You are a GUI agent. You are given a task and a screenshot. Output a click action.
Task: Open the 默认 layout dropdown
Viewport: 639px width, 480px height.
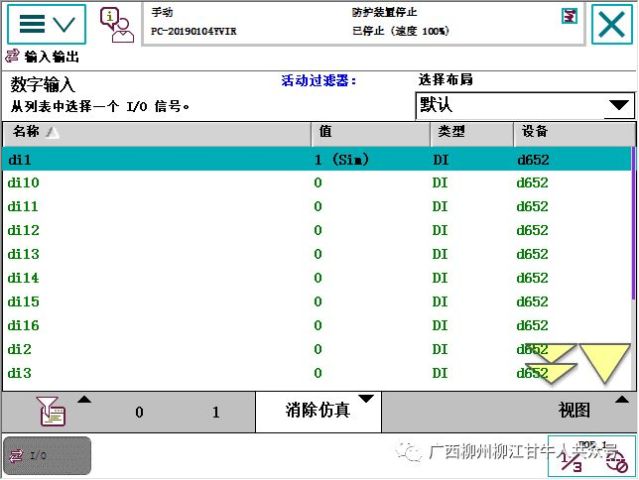pyautogui.click(x=525, y=106)
